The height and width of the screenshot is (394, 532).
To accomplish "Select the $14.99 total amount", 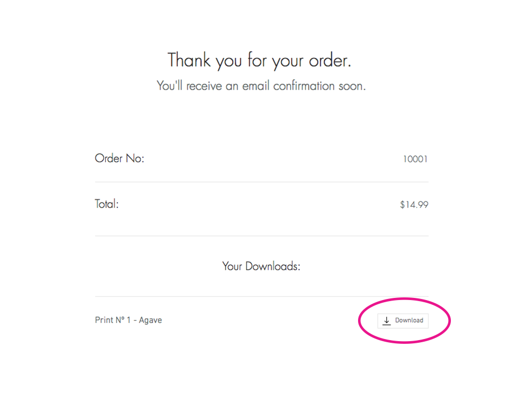I will tap(414, 204).
